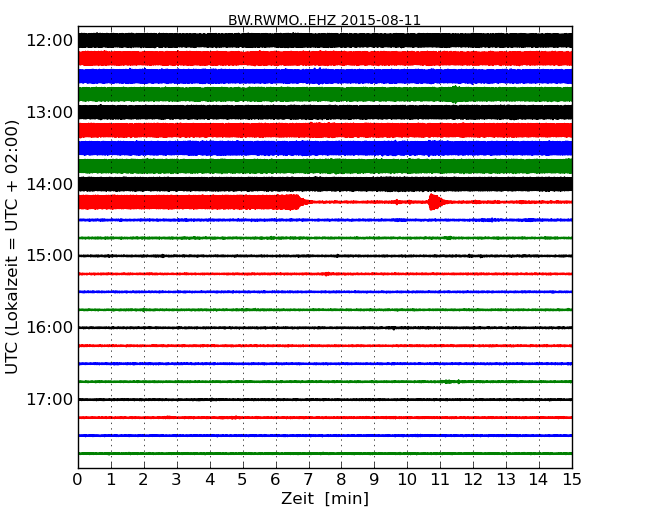Select the x-axis tick label 11

point(440,480)
